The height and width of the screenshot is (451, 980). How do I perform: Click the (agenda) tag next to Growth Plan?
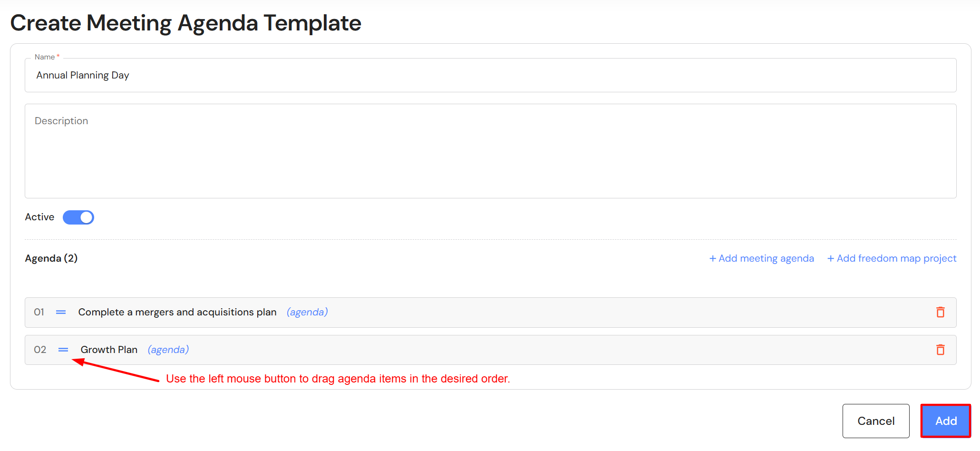tap(168, 350)
